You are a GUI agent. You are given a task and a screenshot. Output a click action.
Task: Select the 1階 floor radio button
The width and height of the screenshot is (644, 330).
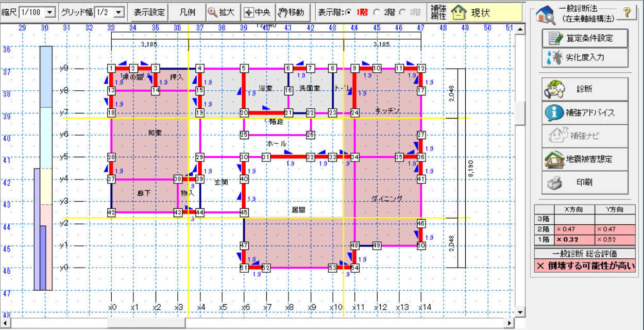point(349,12)
